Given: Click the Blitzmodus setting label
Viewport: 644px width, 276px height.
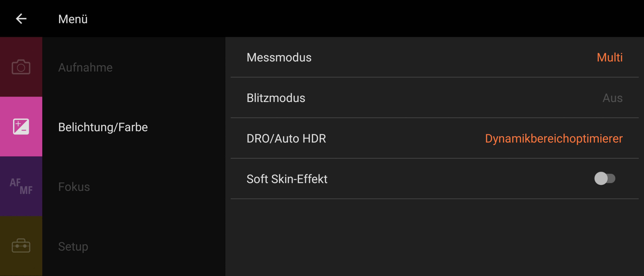Looking at the screenshot, I should 276,98.
